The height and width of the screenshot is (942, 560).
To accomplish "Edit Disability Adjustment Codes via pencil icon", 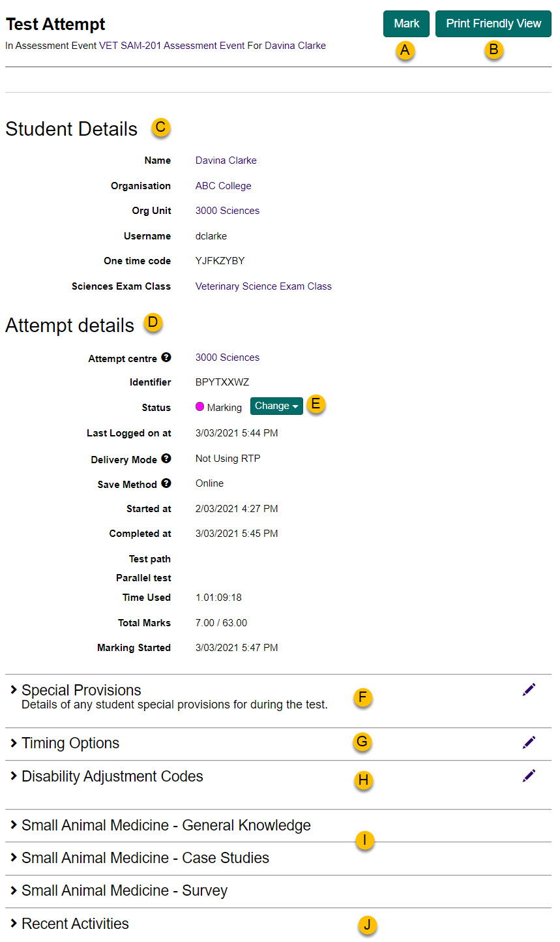I will (x=529, y=775).
